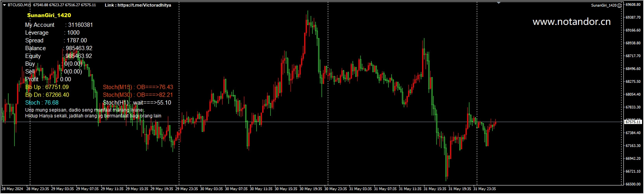644x194 pixels.
Task: Click the Stoch(M15) OB 76.43 indicator text
Action: coord(138,87)
